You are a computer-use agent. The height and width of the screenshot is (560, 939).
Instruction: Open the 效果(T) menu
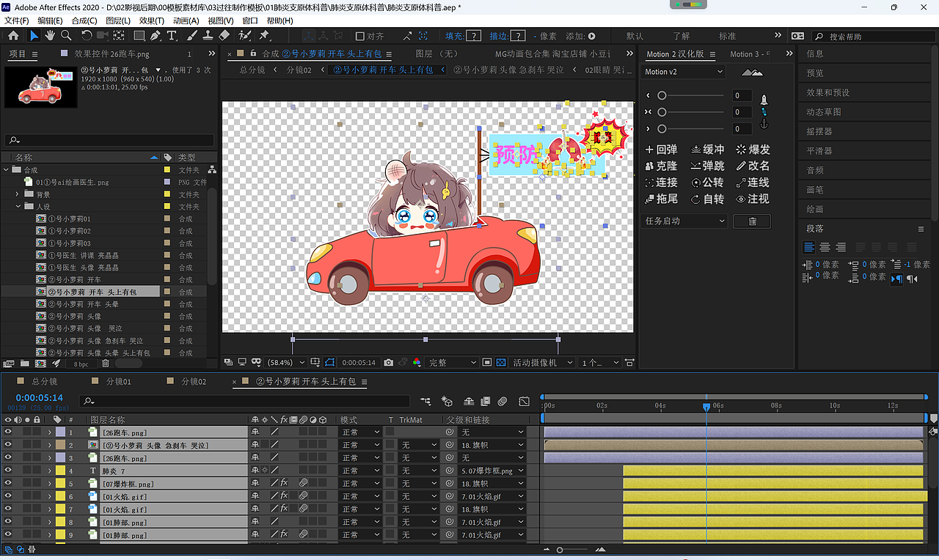point(152,21)
